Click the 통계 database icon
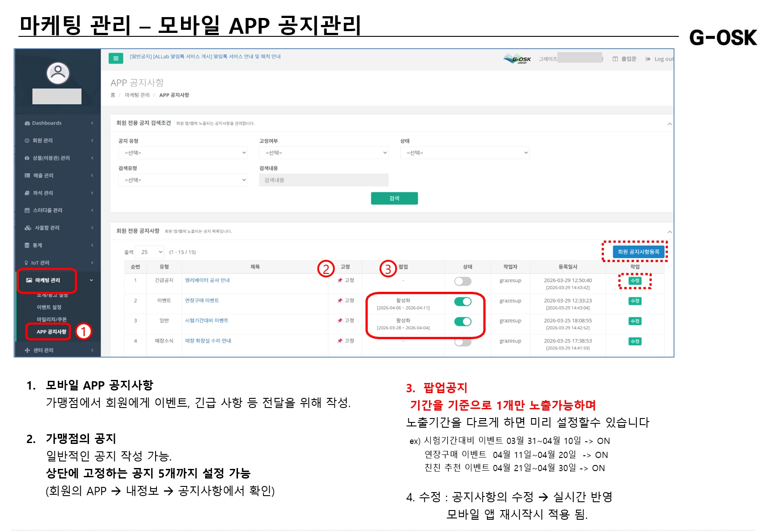This screenshot has height=532, width=763. [x=27, y=245]
